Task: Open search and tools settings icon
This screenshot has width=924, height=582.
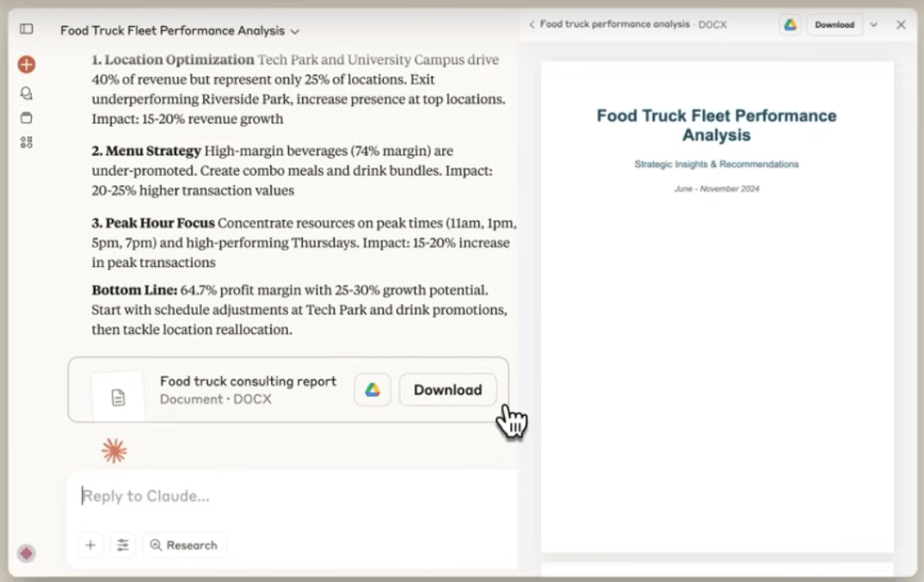Action: pyautogui.click(x=123, y=545)
